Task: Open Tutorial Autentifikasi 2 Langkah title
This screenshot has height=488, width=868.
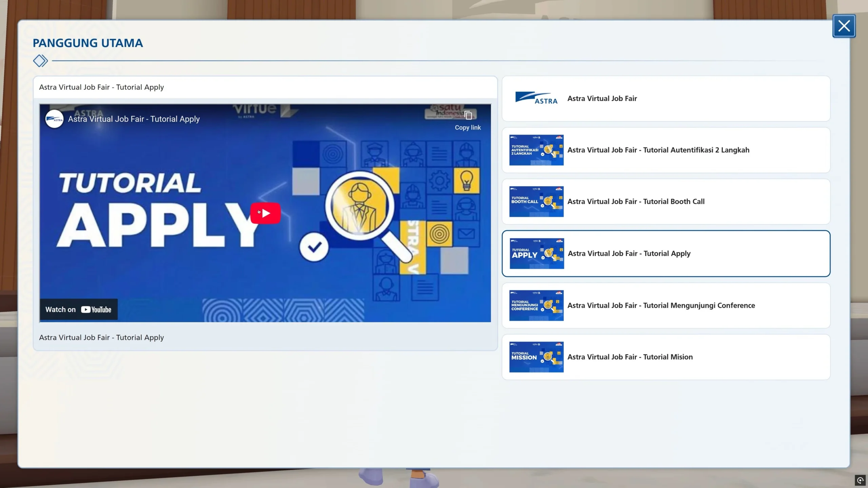Action: [658, 150]
